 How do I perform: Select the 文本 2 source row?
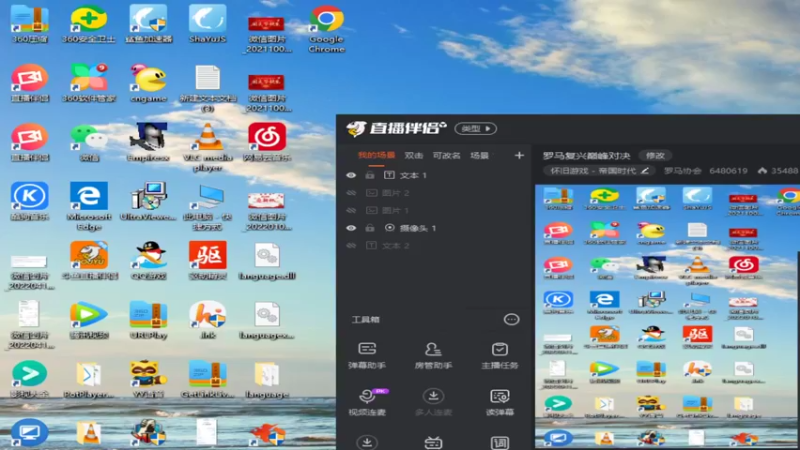[434, 245]
